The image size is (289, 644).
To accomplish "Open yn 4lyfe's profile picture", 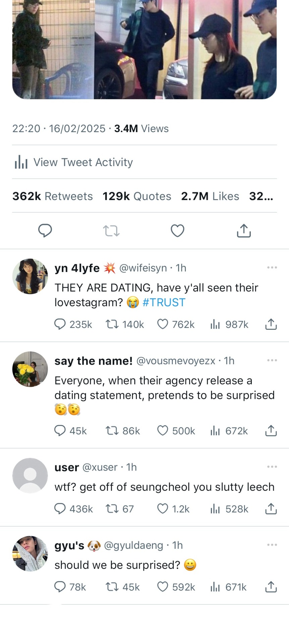I will (x=30, y=276).
